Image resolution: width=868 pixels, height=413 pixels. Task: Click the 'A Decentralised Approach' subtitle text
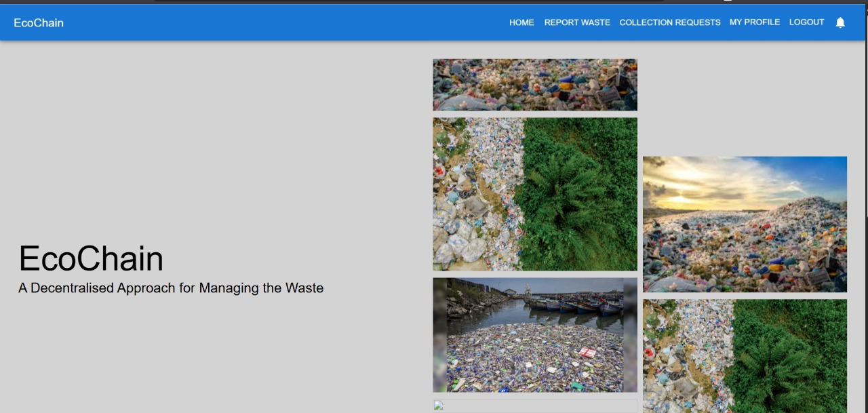click(171, 288)
